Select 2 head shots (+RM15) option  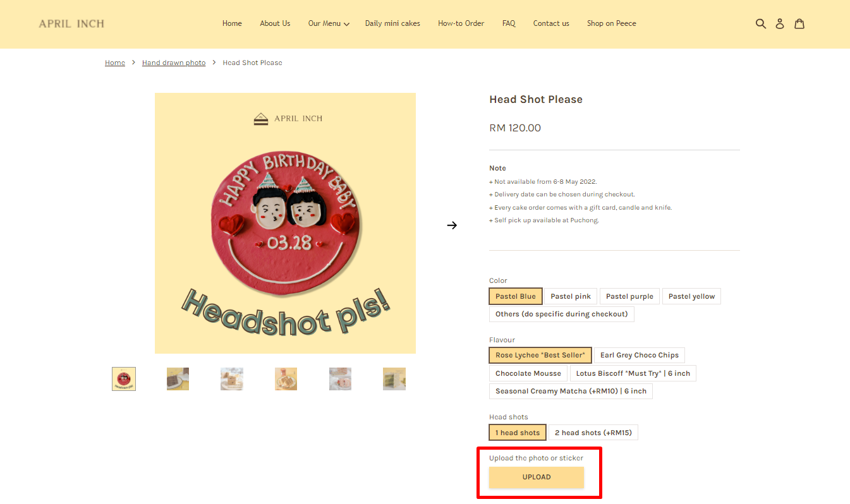pos(593,433)
